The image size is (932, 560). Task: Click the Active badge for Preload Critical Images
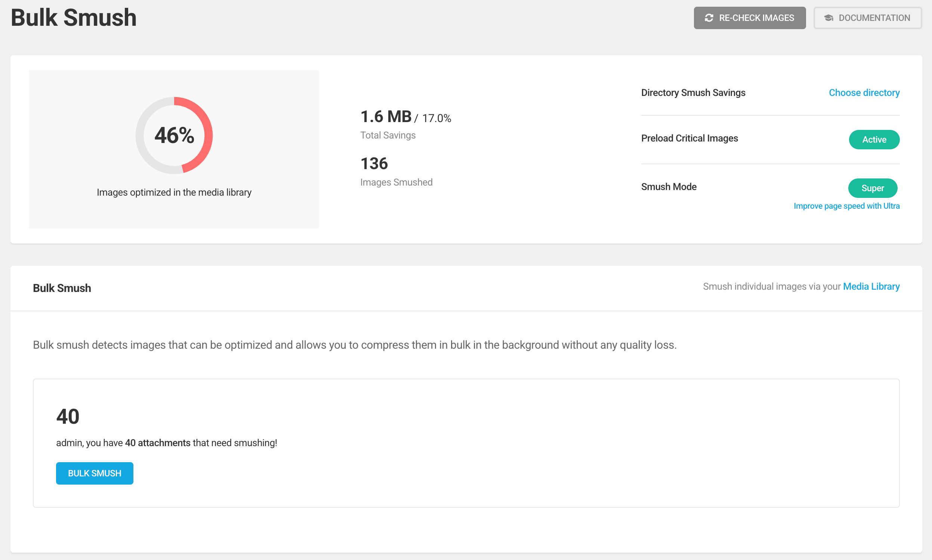[874, 140]
